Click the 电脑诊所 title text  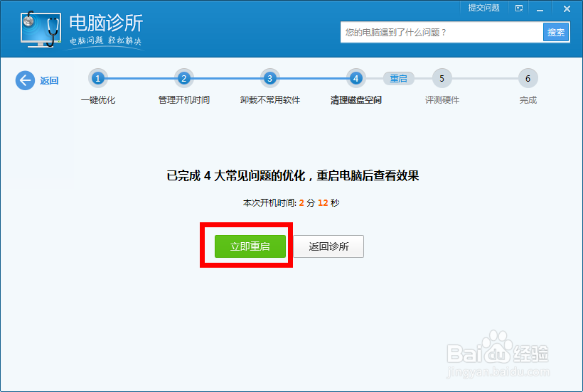pos(106,23)
